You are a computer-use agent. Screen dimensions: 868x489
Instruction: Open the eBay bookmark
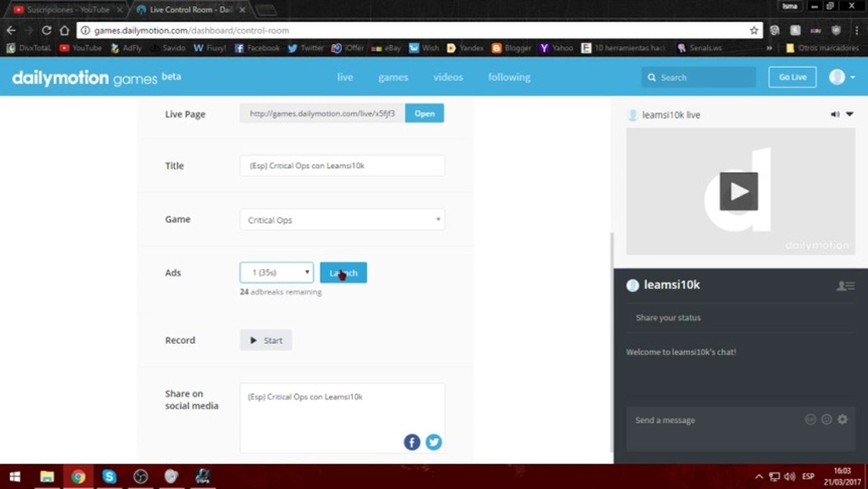point(386,48)
